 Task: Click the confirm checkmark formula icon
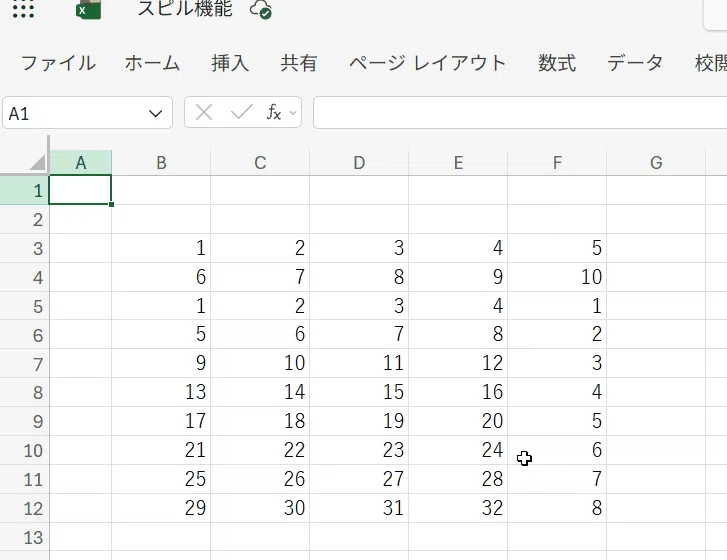click(242, 112)
